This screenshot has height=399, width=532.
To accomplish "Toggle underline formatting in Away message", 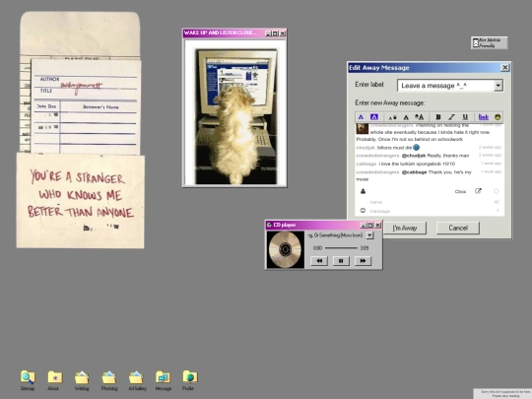I will tap(465, 117).
